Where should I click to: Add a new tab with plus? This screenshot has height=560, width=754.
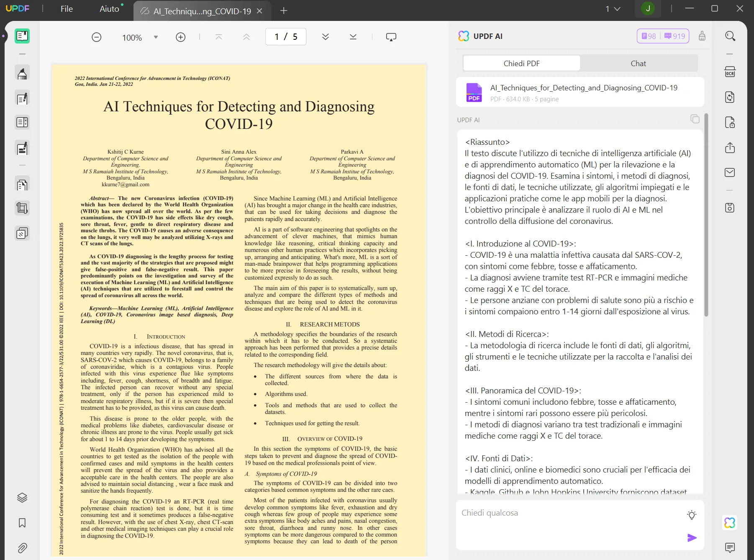tap(284, 11)
